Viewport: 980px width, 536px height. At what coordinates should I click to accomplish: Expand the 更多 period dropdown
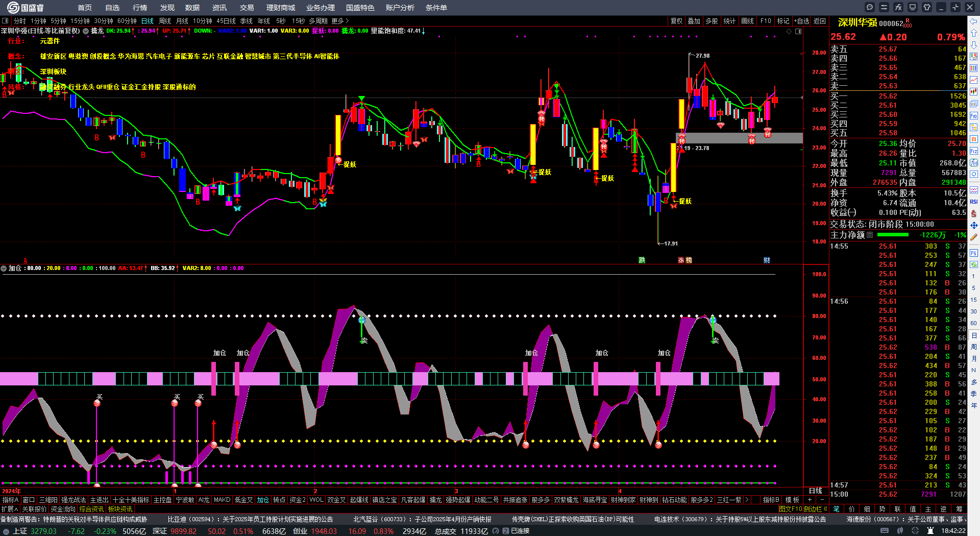click(x=340, y=21)
